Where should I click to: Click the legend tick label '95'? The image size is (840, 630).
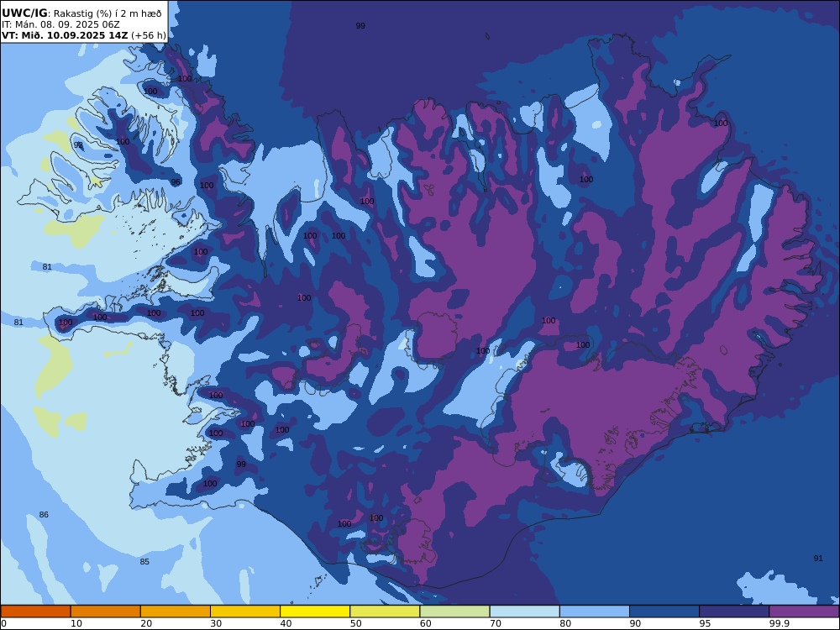click(x=705, y=623)
